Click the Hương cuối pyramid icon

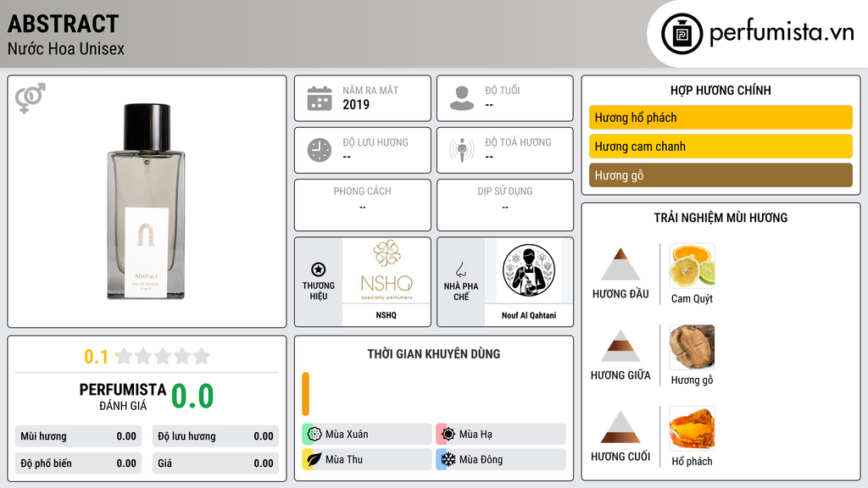620,427
